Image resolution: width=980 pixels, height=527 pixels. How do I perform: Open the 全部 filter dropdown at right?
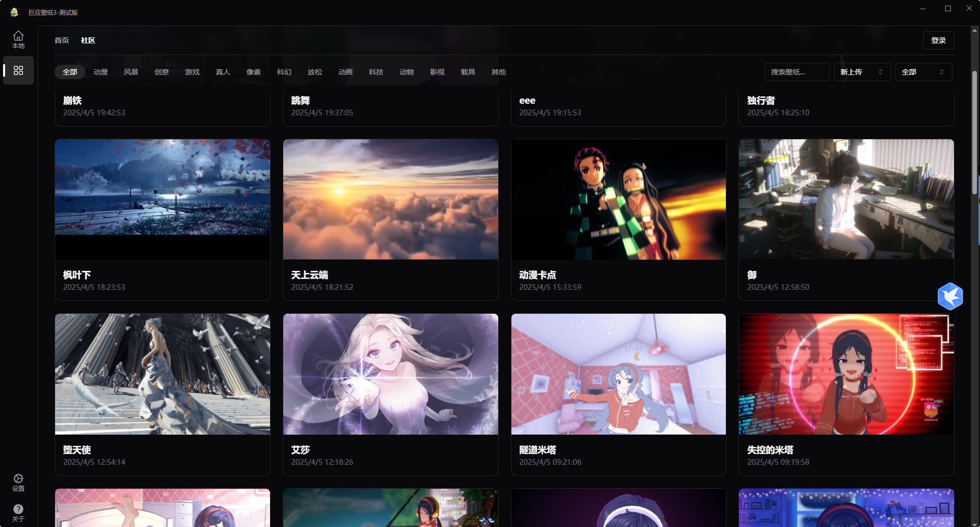tap(923, 72)
